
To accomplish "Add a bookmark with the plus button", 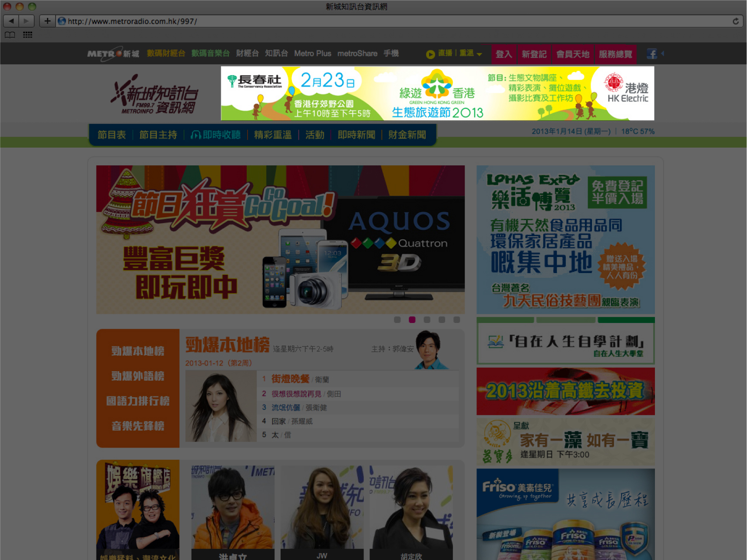I will pos(47,21).
